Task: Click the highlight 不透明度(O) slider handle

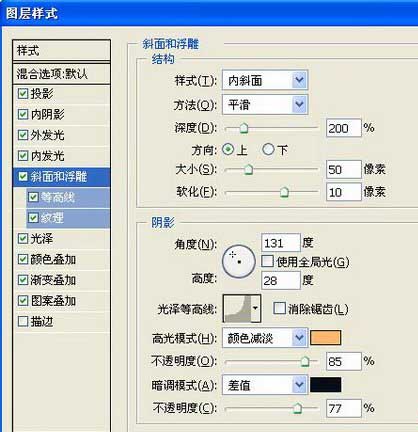Action: (x=305, y=361)
